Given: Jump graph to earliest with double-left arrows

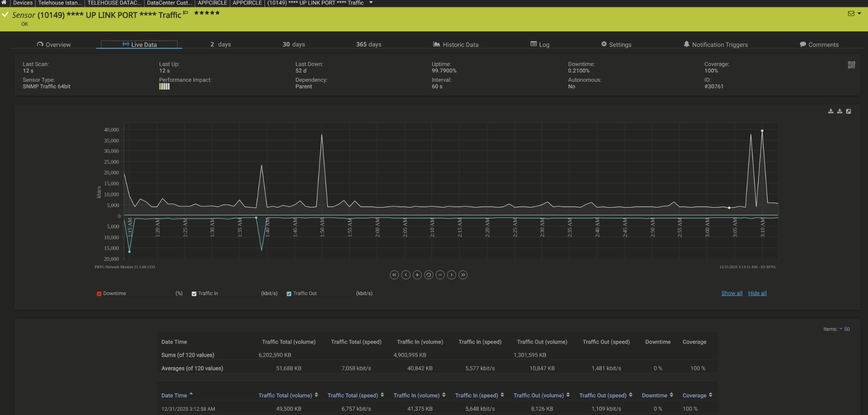Looking at the screenshot, I should 394,275.
